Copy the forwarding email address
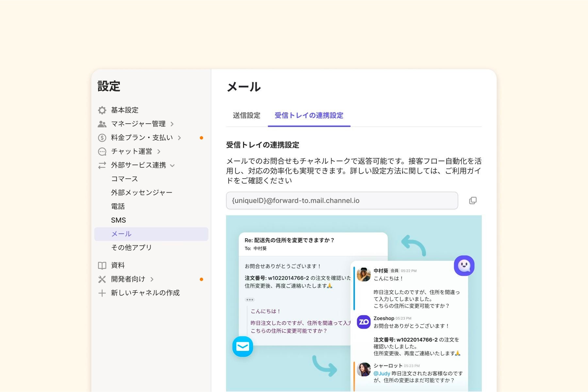Viewport: 588px width, 392px height. coord(473,200)
